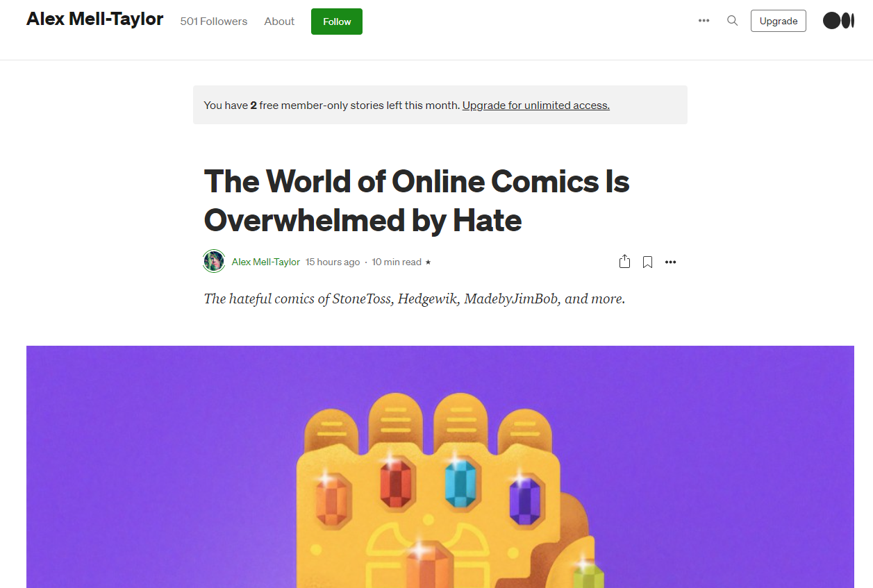
Task: Open Upgrade for unlimited access link
Action: point(536,106)
